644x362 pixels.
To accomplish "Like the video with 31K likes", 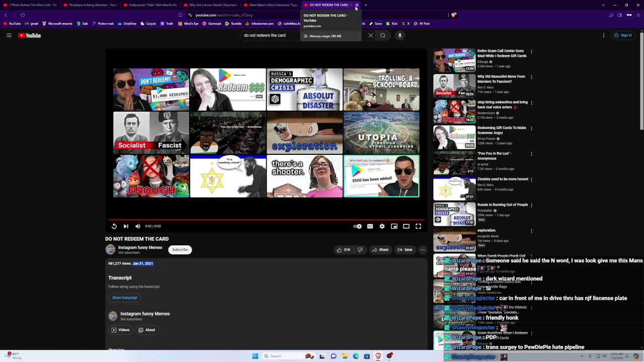I will 344,249.
